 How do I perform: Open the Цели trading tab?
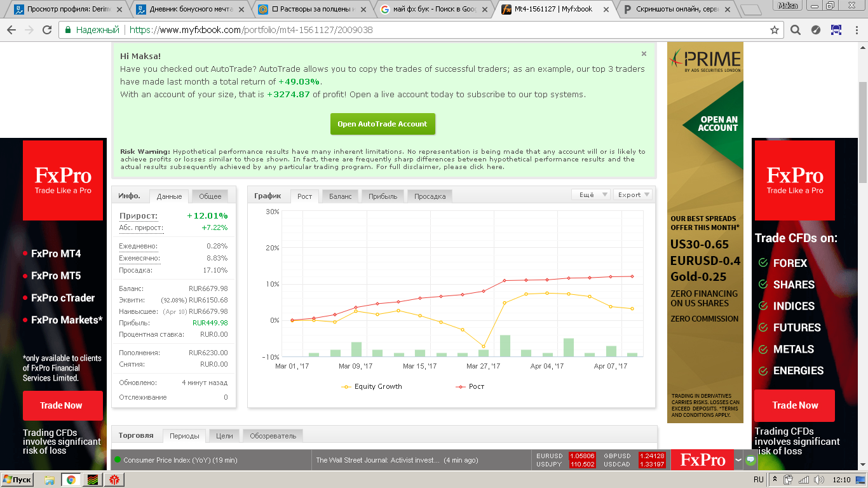[224, 436]
